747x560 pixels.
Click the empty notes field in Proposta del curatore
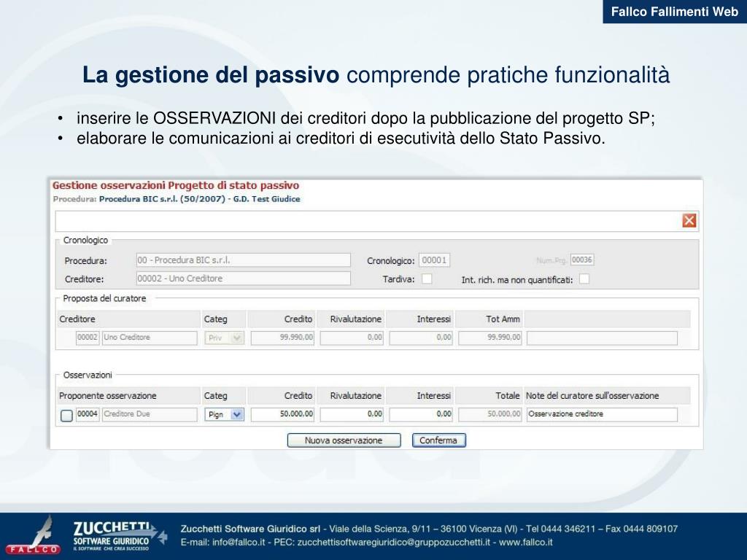(602, 338)
